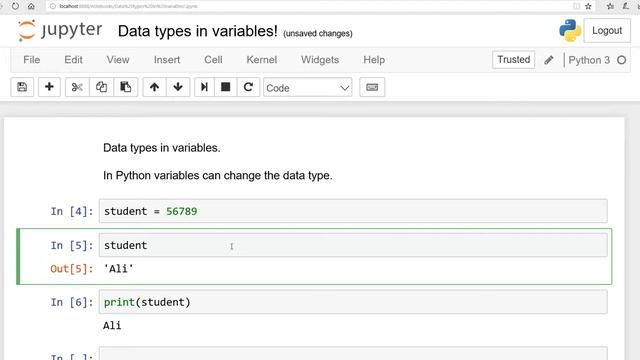Click the Python 3 kernel name
This screenshot has width=640, height=360.
(589, 60)
